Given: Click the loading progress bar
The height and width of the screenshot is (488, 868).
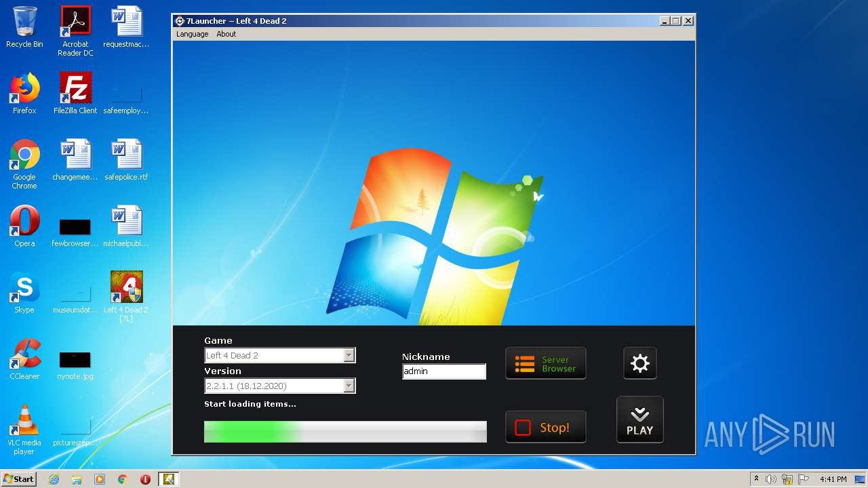Looking at the screenshot, I should [345, 432].
